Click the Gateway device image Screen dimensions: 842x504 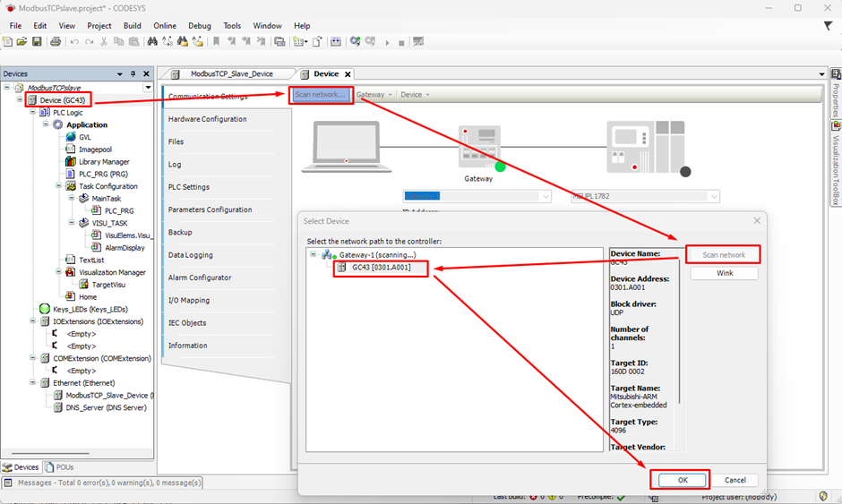(x=481, y=149)
